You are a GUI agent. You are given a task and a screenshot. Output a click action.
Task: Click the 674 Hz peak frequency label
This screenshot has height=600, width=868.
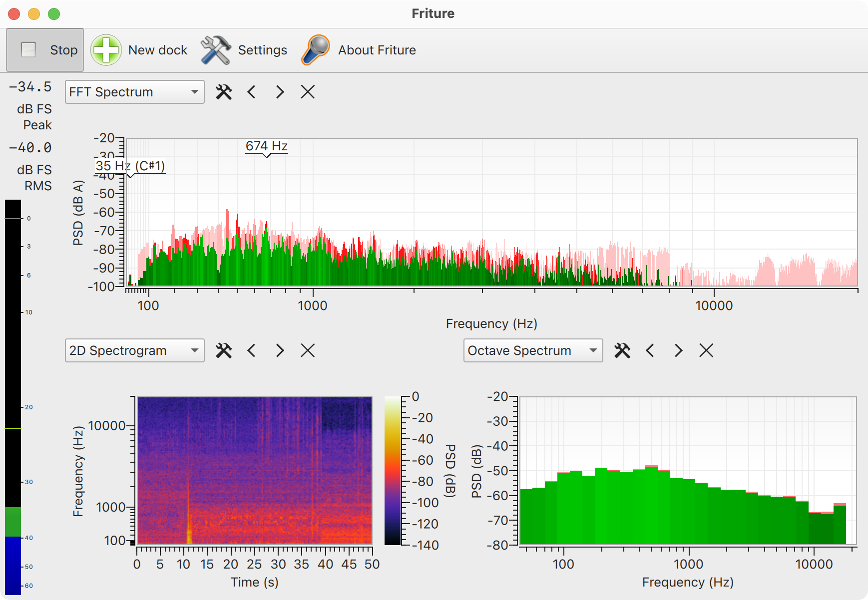(x=267, y=146)
